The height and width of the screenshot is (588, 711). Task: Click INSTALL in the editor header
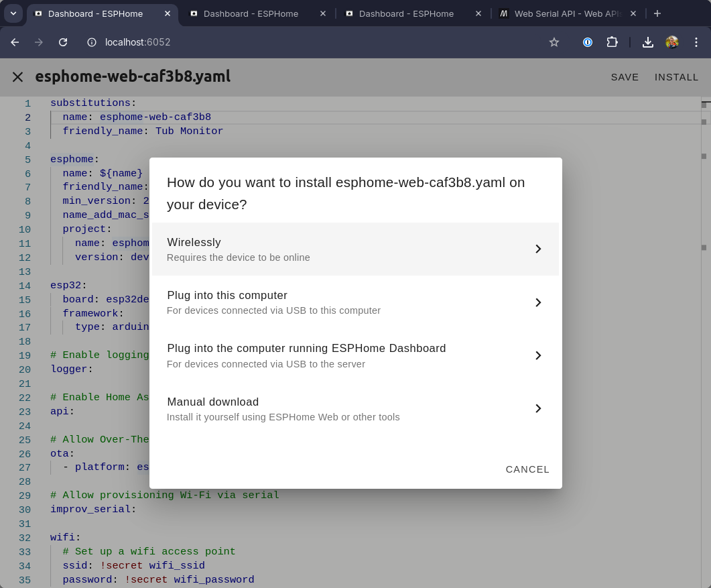(x=676, y=77)
